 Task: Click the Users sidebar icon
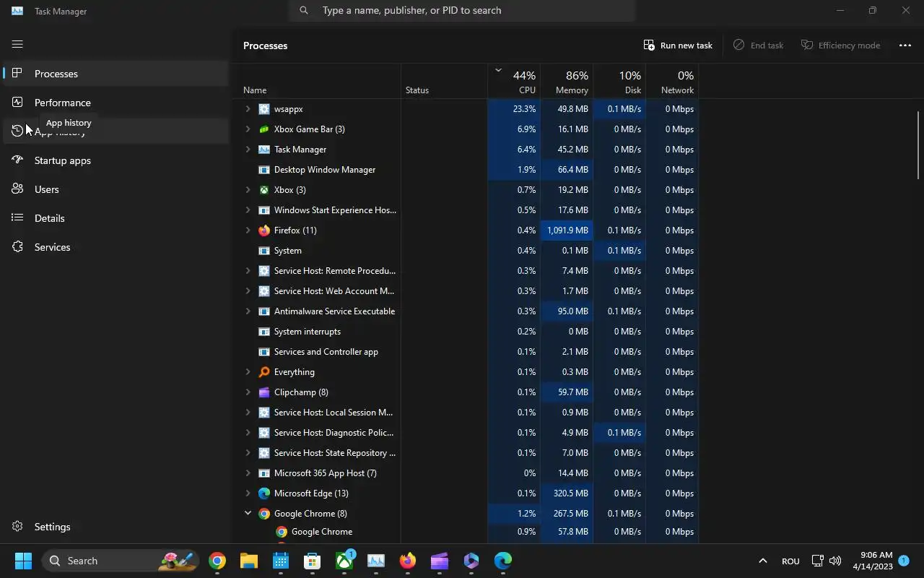[17, 189]
